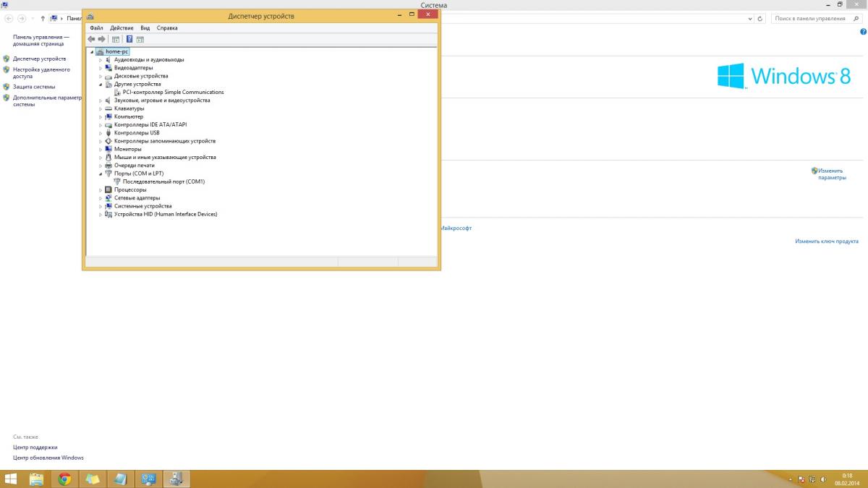Click the mouse icon of Мыши и иные указывающие устройства
The image size is (868, 488).
pos(109,157)
